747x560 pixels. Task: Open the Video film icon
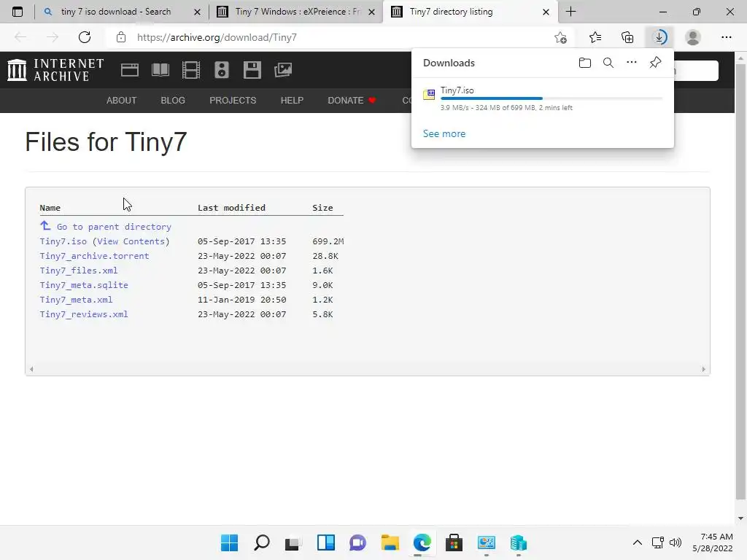(x=191, y=70)
